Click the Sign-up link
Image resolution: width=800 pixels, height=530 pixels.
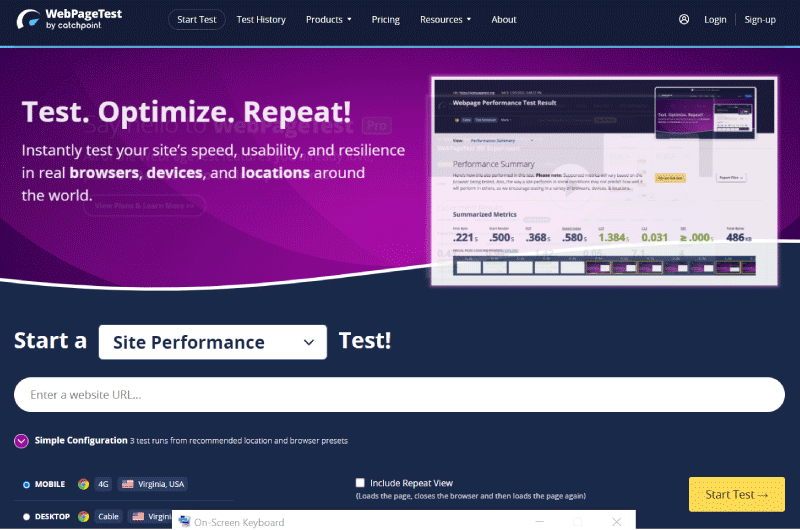(760, 19)
